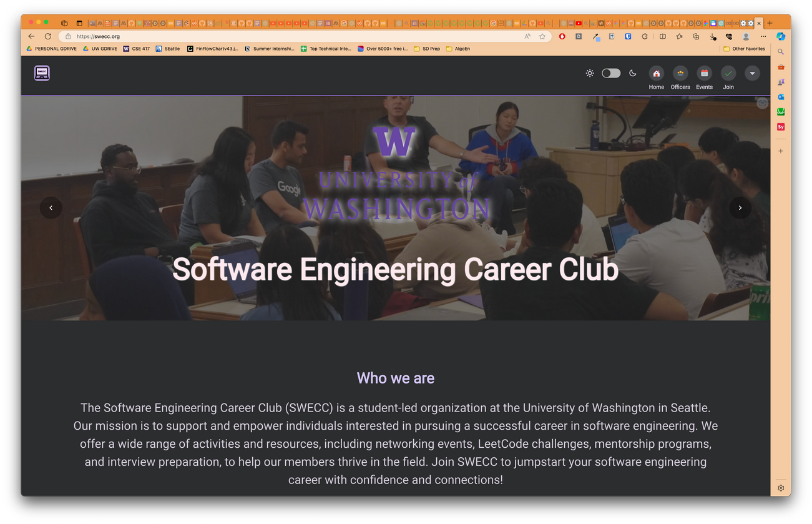
Task: Toggle the light/dark theme switch
Action: click(x=610, y=73)
